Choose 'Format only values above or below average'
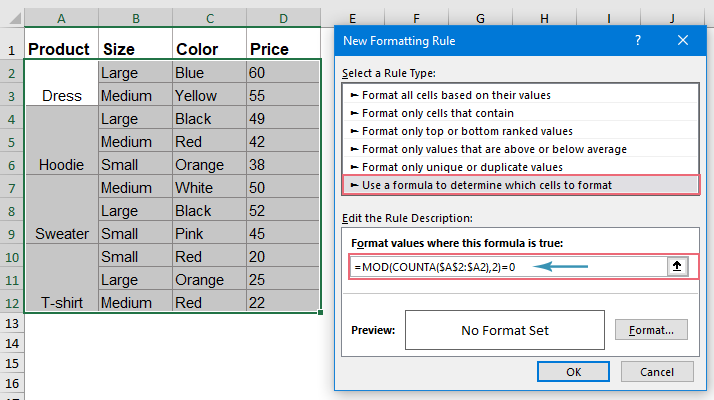 tap(488, 149)
